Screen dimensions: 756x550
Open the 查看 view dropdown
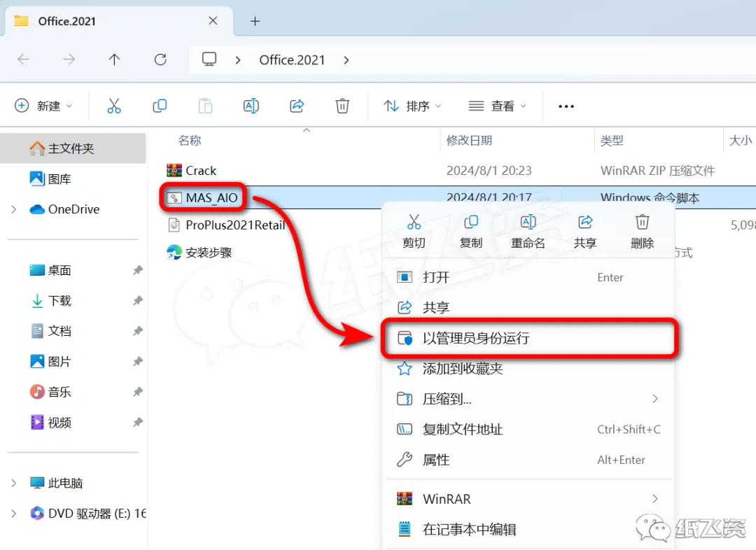497,106
